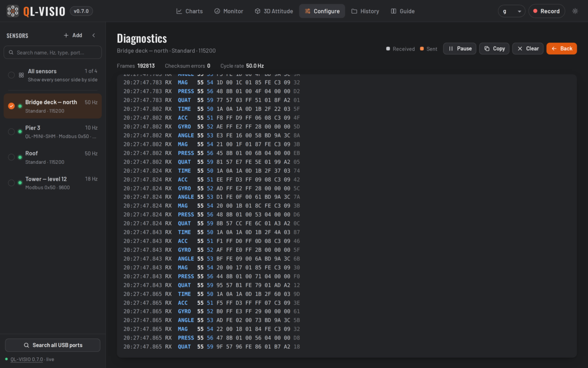This screenshot has height=368, width=588.
Task: Toggle the All sensors selection circle
Action: 11,75
